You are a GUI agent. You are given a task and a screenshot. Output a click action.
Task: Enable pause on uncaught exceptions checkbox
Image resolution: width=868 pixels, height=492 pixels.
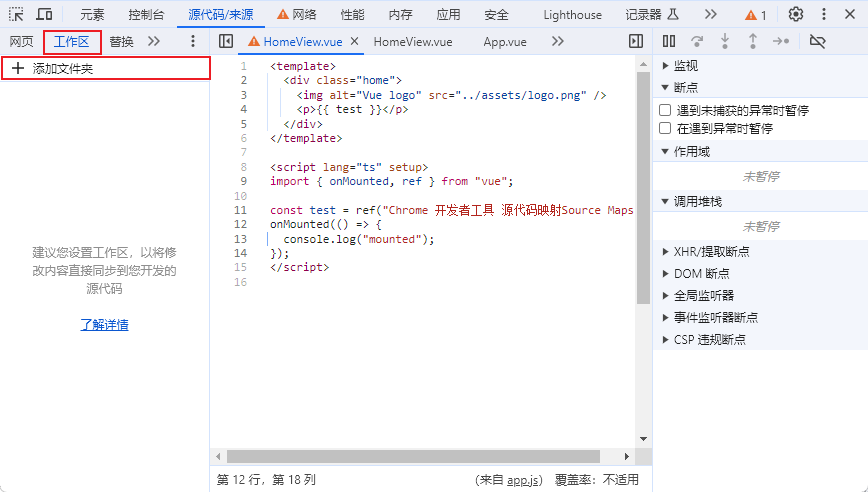pyautogui.click(x=665, y=110)
